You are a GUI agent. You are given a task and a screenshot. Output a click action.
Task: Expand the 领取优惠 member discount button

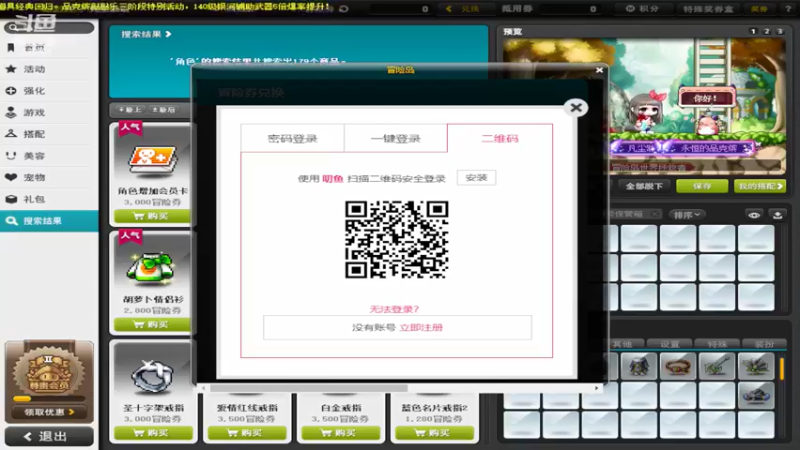pos(49,412)
